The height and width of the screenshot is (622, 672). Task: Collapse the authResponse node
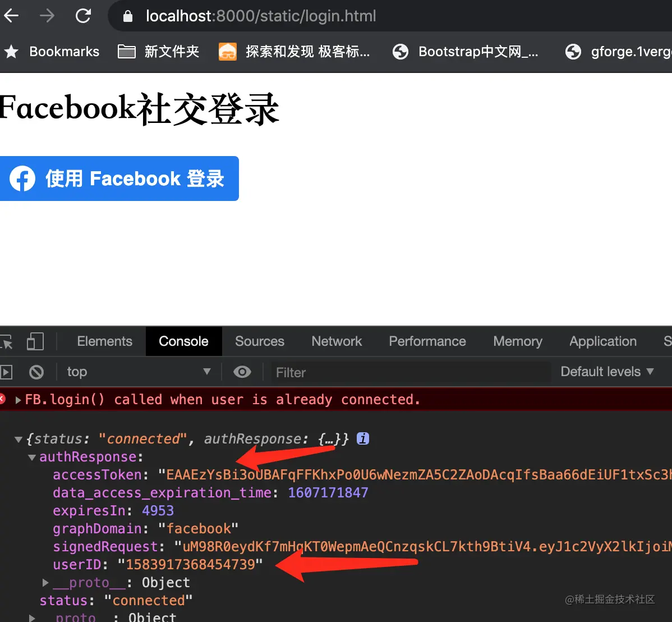click(x=32, y=458)
